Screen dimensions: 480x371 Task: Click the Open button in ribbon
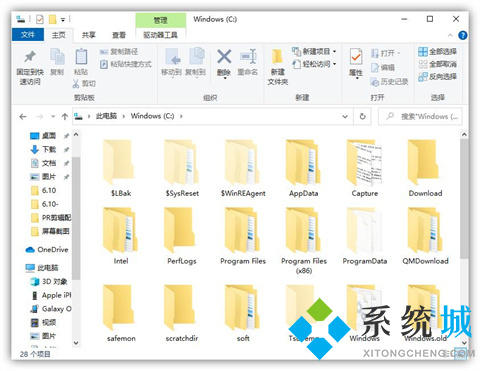[385, 53]
